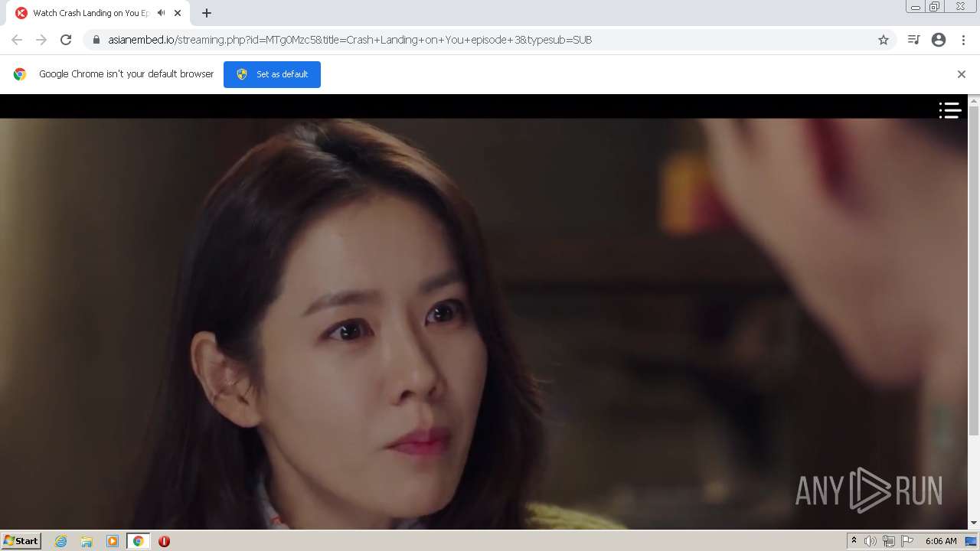Launch Internet Explorer from taskbar

click(61, 541)
